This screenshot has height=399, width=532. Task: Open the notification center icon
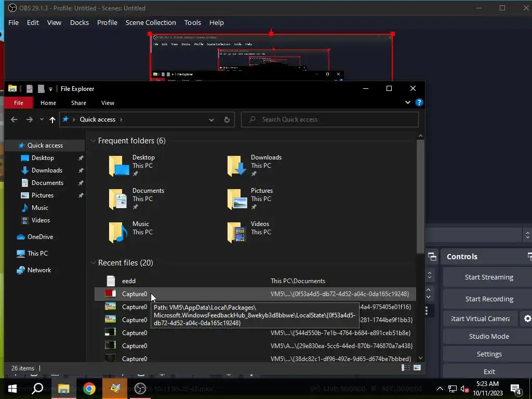click(516, 389)
